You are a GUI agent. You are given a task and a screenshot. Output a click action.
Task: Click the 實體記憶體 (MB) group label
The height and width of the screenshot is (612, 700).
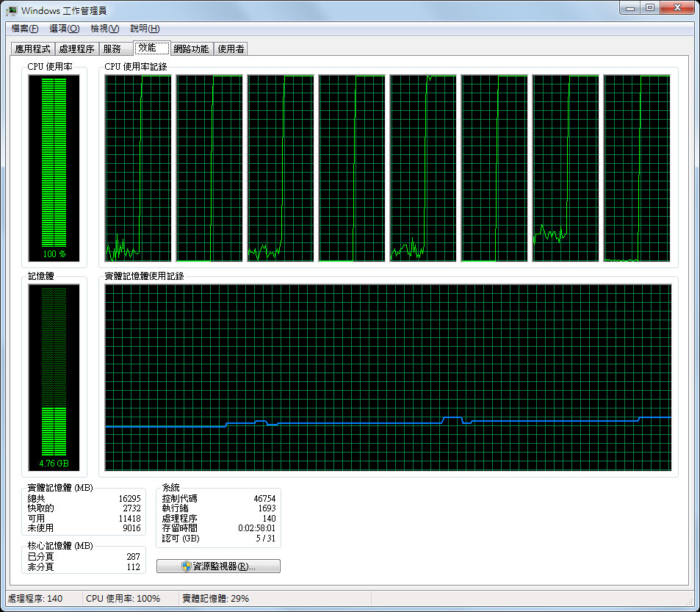point(60,487)
